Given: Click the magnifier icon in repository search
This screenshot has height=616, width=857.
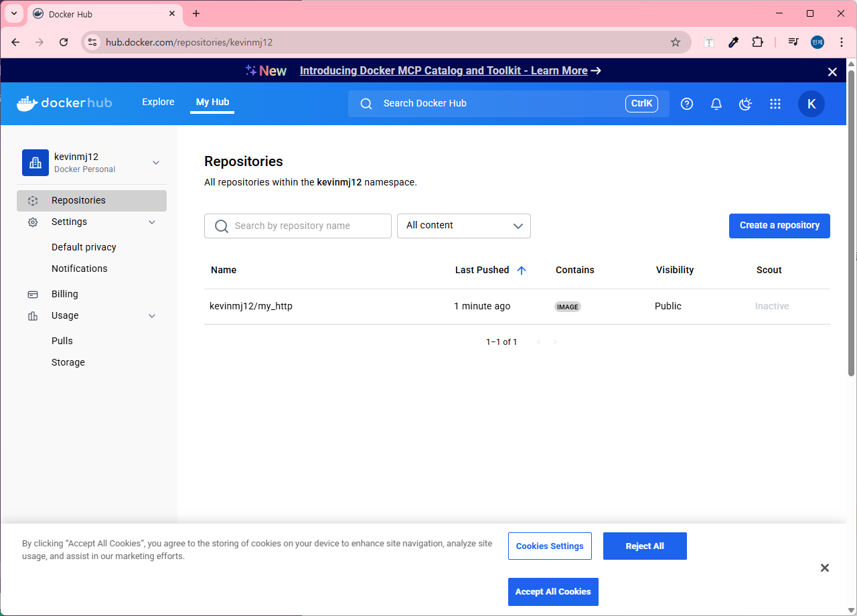Looking at the screenshot, I should (222, 226).
